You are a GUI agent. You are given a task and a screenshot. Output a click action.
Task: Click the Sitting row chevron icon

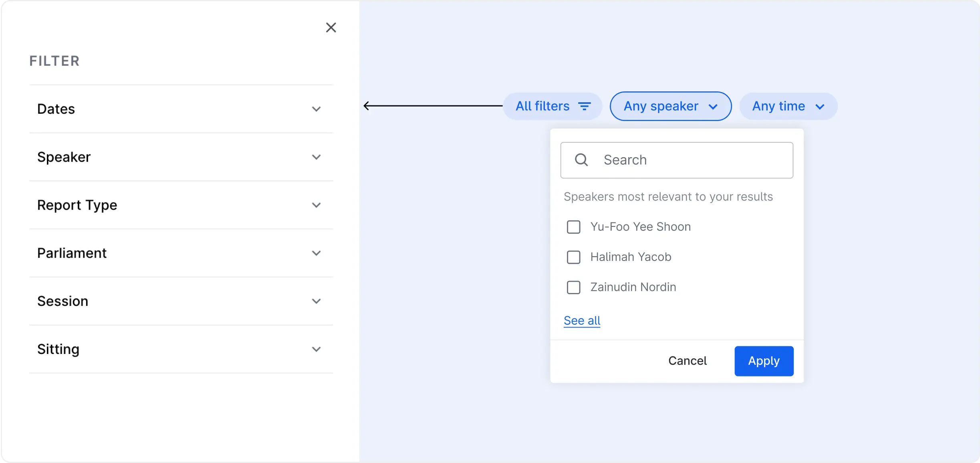click(316, 349)
